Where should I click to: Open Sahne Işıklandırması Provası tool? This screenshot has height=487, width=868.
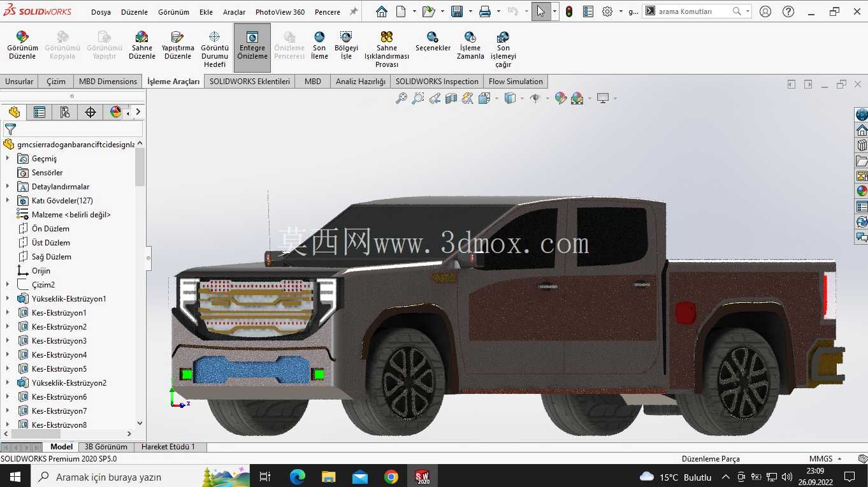pyautogui.click(x=387, y=49)
